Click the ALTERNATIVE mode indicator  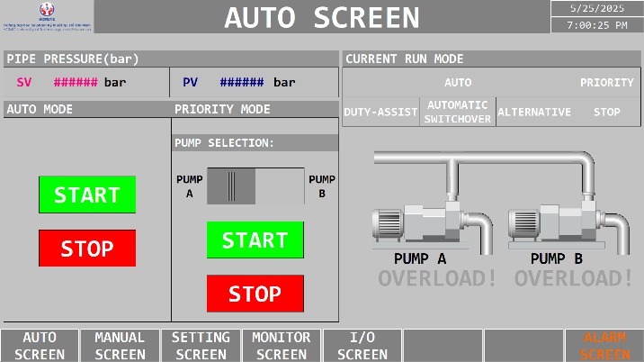(x=534, y=112)
